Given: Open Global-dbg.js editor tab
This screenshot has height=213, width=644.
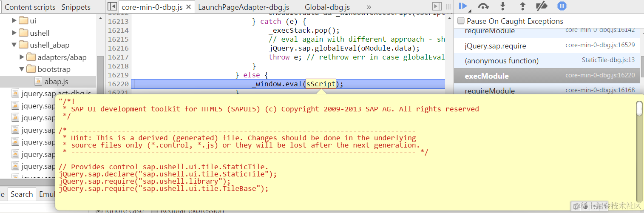Looking at the screenshot, I should tap(327, 7).
